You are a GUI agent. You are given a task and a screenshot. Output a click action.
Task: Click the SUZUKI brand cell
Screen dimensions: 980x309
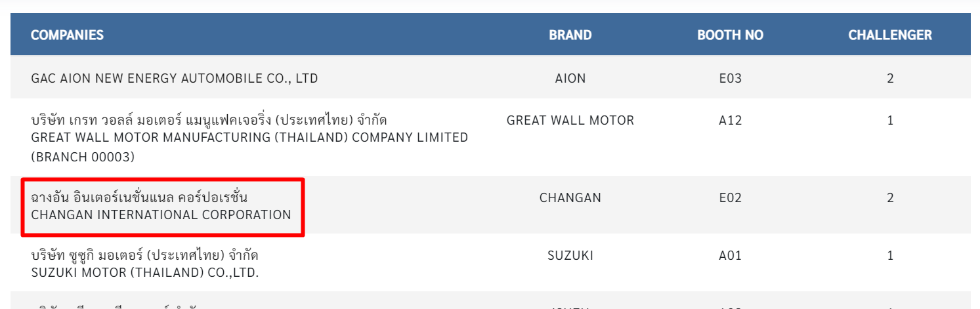point(570,255)
